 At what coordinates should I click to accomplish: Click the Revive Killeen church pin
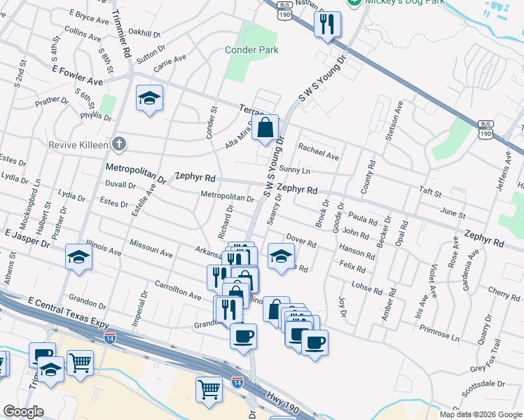coord(118,144)
